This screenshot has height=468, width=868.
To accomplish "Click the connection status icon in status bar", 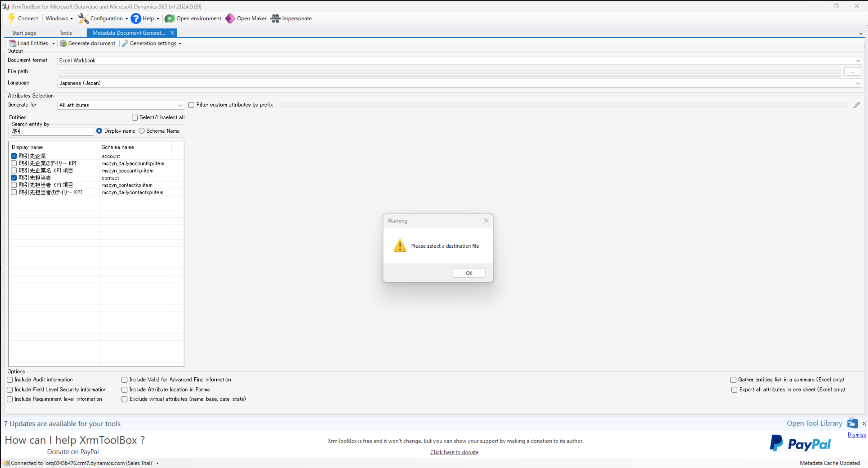I will 6,463.
